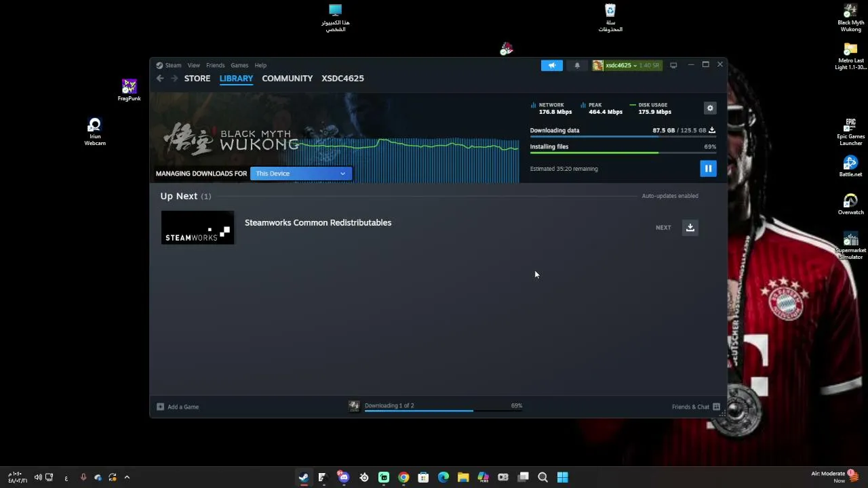Click Estimated 35:20 remaining text
868x488 pixels.
(564, 169)
